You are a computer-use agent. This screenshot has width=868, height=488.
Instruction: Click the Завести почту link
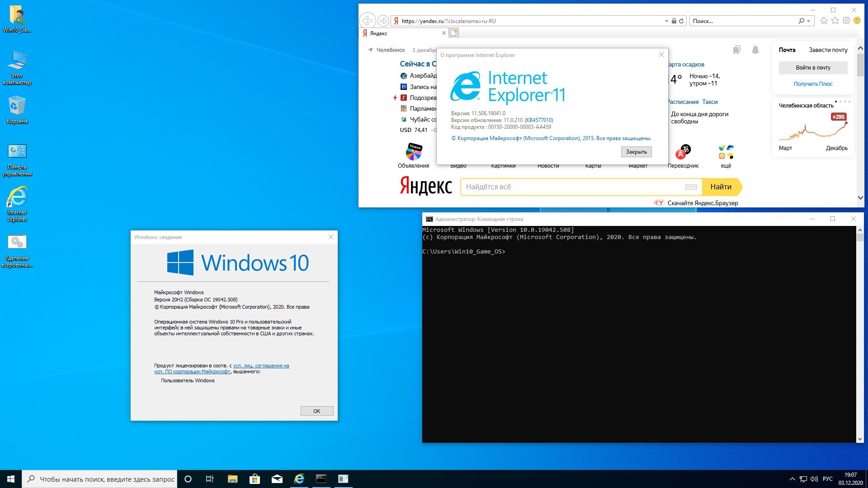828,50
